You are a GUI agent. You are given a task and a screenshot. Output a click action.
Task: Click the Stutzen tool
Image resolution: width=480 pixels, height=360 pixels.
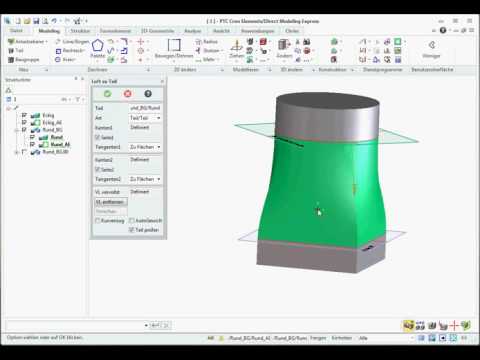(208, 51)
